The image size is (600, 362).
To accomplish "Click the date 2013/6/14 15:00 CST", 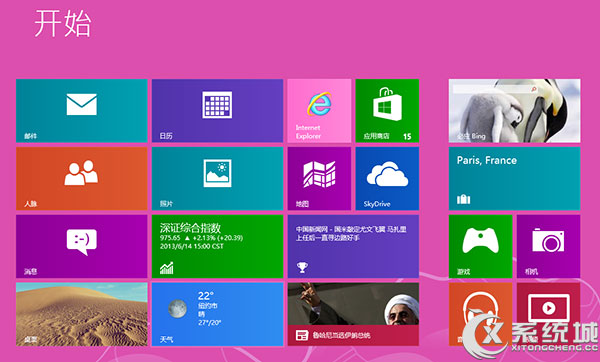I will (x=192, y=246).
